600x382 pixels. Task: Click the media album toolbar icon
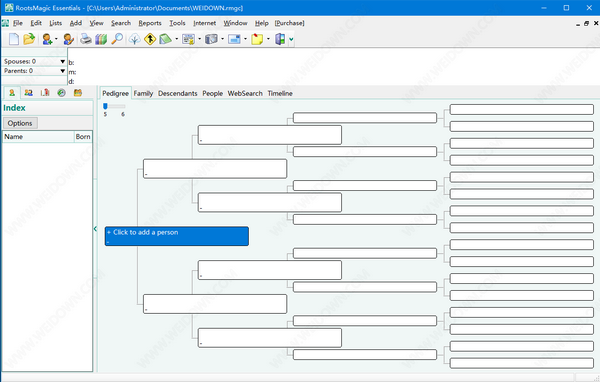pyautogui.click(x=211, y=39)
